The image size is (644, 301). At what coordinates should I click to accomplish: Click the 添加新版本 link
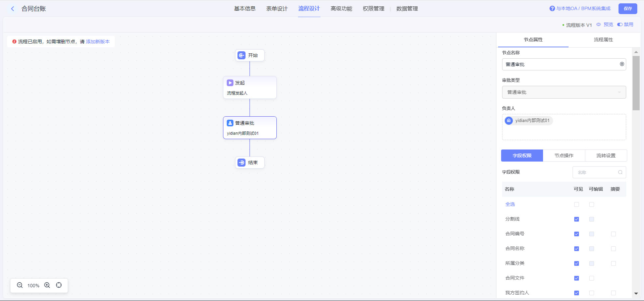(98, 42)
